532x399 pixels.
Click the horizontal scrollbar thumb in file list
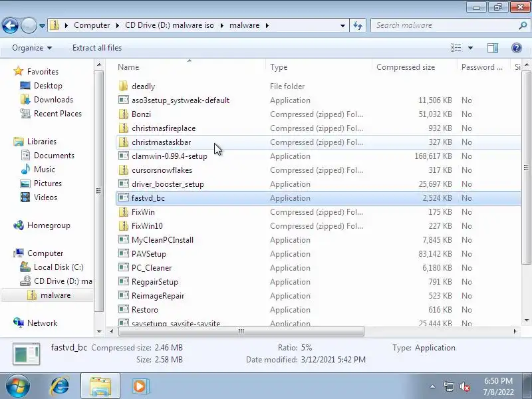tap(241, 331)
